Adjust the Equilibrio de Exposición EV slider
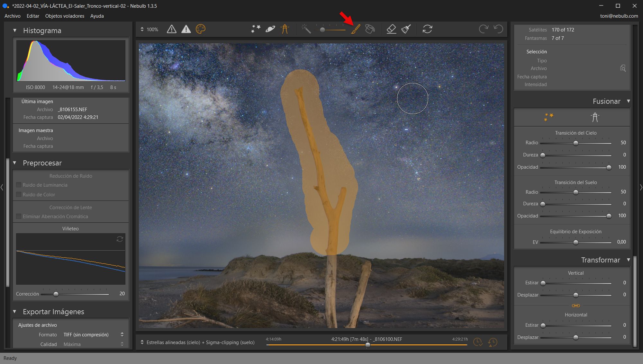 pos(575,243)
